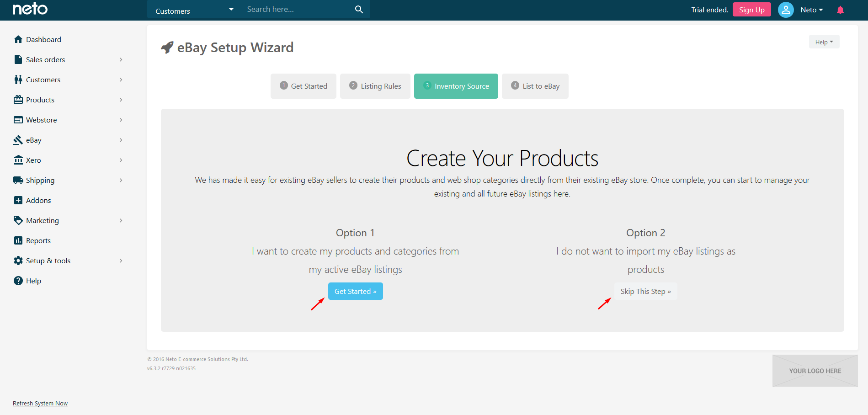
Task: Expand the Webstore submenu chevron
Action: click(121, 120)
